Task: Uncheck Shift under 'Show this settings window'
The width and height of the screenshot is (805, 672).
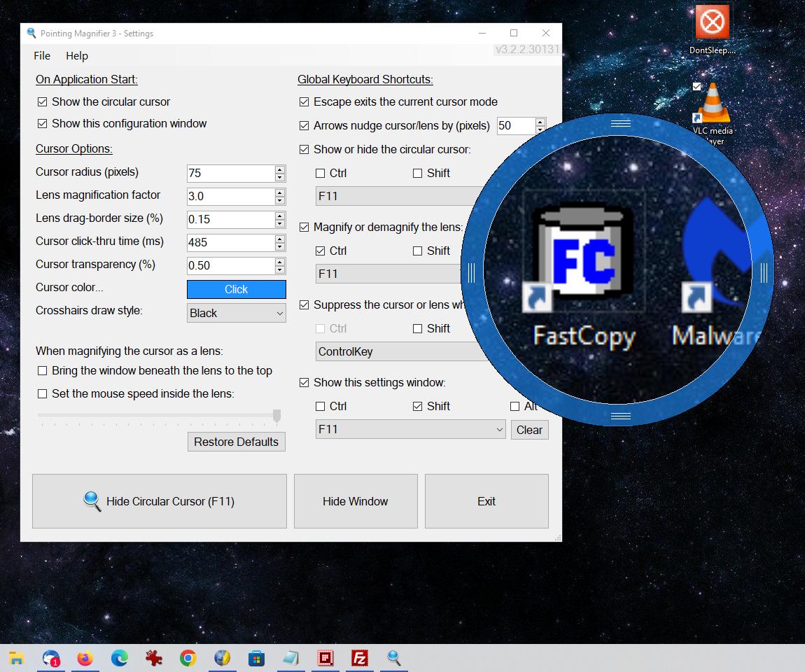Action: click(418, 406)
